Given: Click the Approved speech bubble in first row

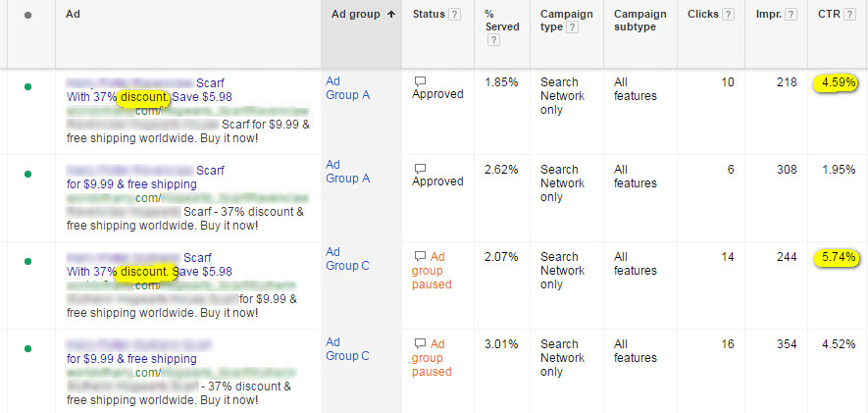Looking at the screenshot, I should click(x=420, y=81).
